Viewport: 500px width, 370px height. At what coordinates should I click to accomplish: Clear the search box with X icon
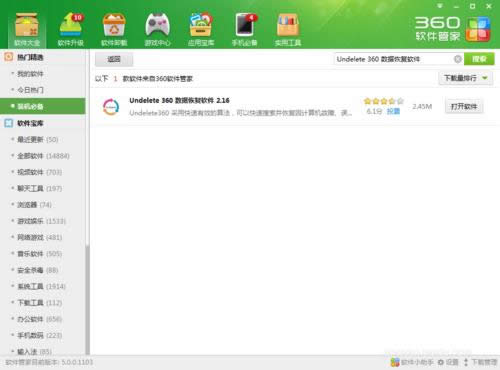[458, 59]
